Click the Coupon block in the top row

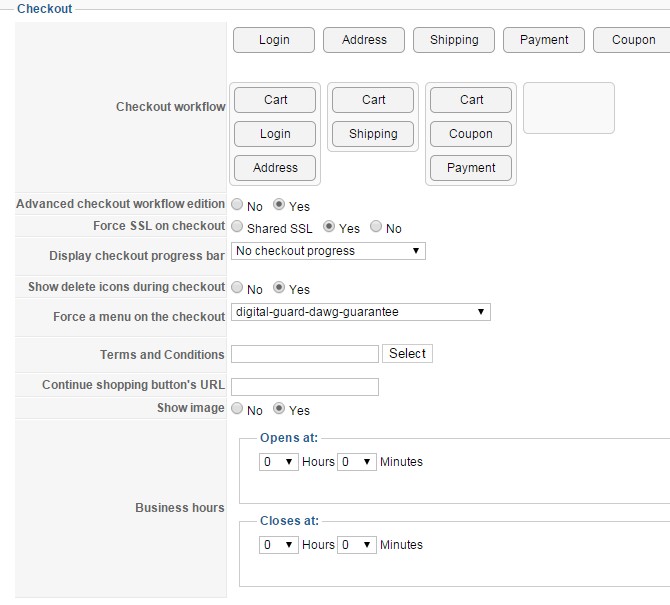(x=633, y=40)
